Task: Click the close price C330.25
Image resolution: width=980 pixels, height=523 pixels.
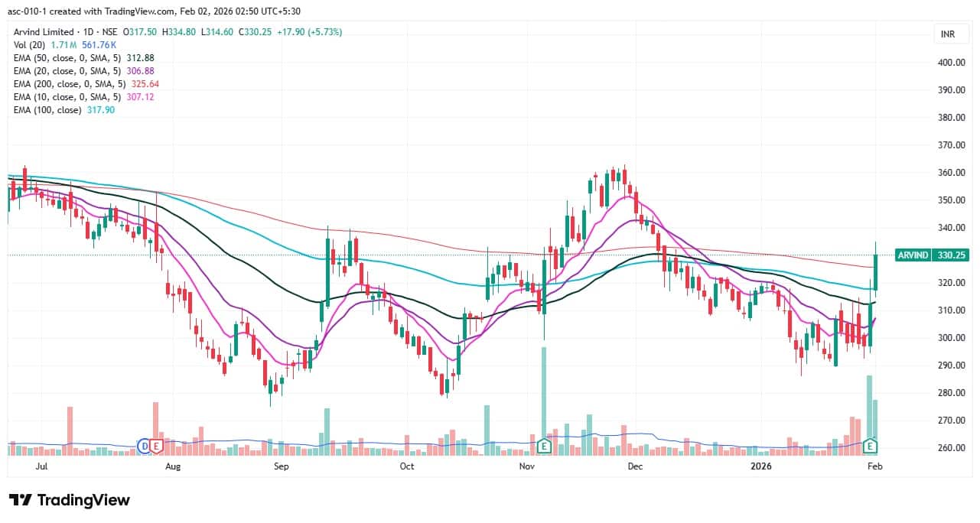Action: (x=256, y=31)
